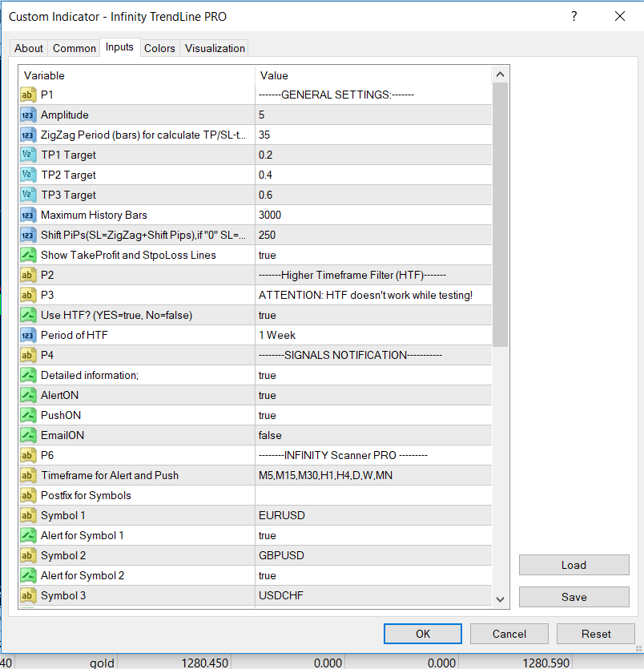Image resolution: width=644 pixels, height=669 pixels.
Task: Click the scrollbar down arrow
Action: click(x=501, y=599)
